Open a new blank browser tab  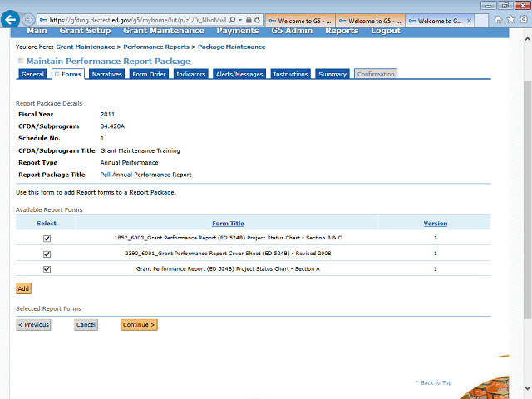pos(481,21)
